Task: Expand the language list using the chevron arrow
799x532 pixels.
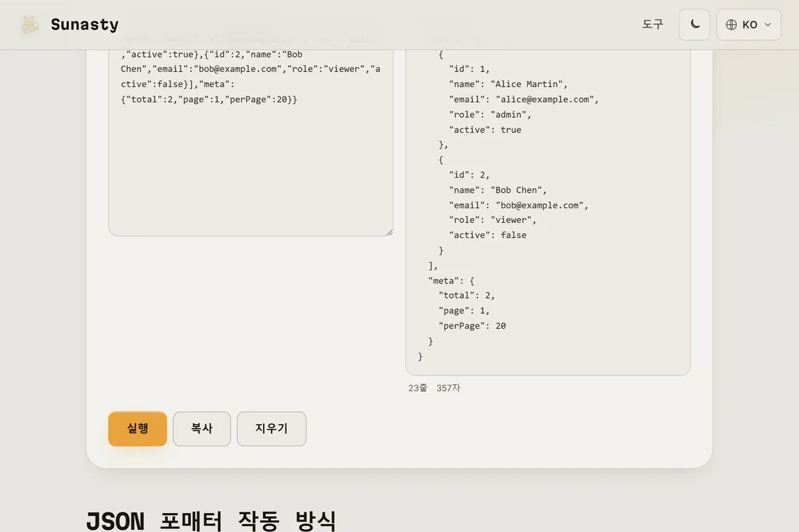Action: pos(768,25)
